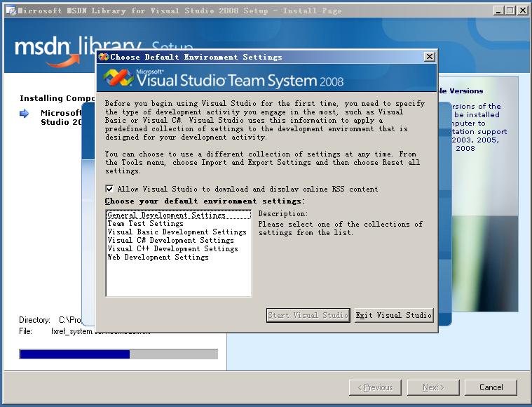Screen dimensions: 532x407
Task: Maximize the MSDN Library Setup window
Action: [510, 11]
